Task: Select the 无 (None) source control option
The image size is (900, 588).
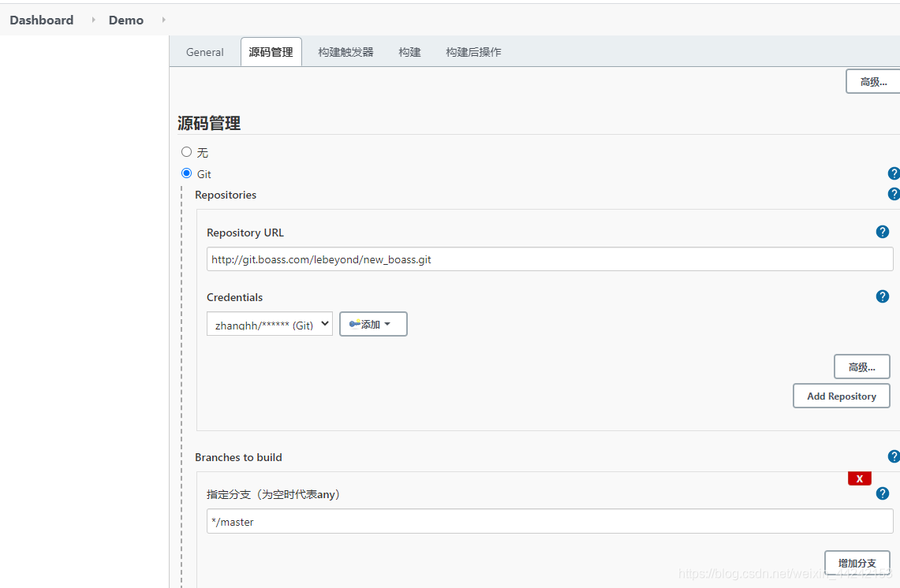Action: [186, 152]
